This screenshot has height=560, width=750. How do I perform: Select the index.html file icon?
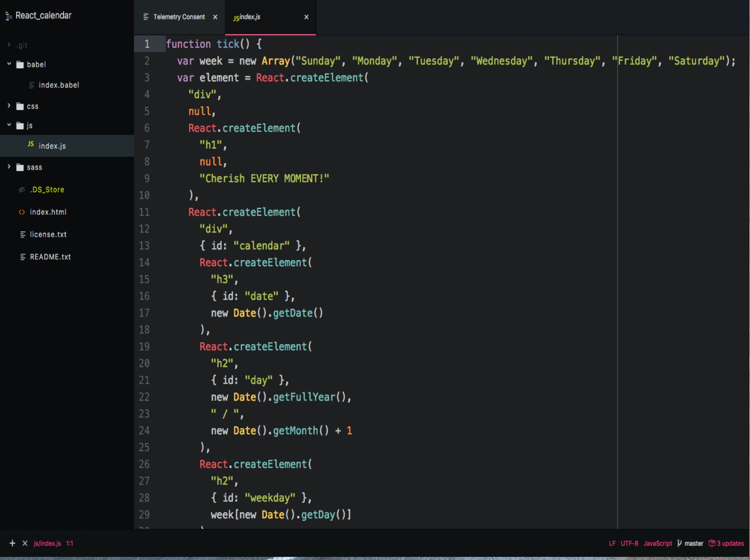click(x=22, y=212)
